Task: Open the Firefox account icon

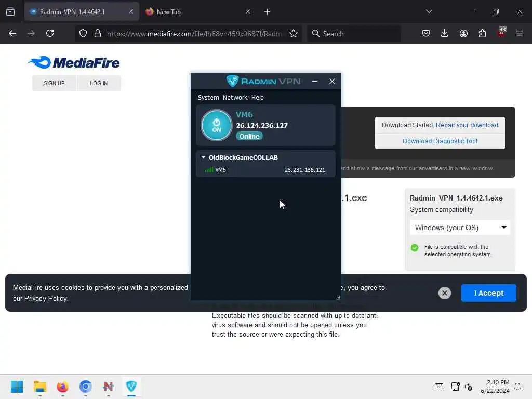Action: 463,34
